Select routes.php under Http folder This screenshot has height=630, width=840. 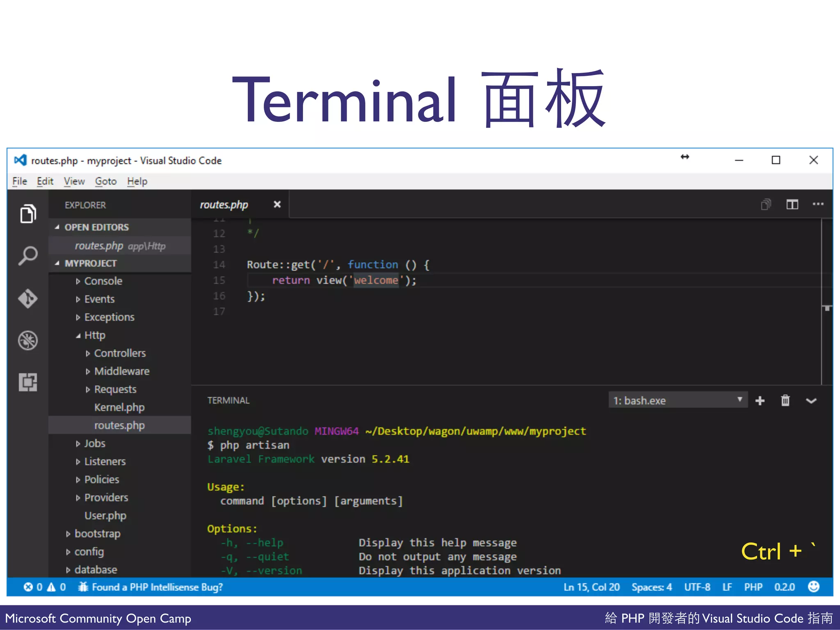point(119,425)
